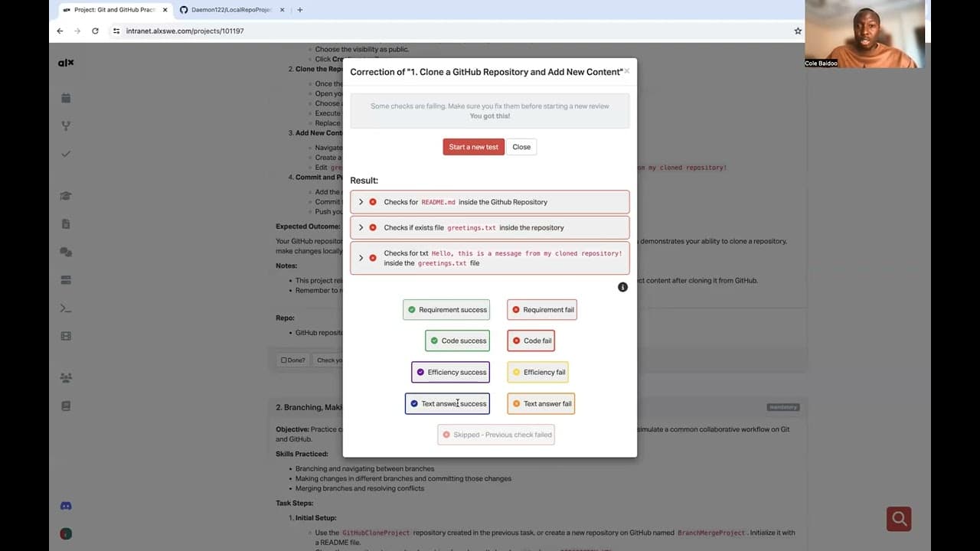Screen dimensions: 980x551
Task: Click the Requirement fail legend badge
Action: [542, 309]
